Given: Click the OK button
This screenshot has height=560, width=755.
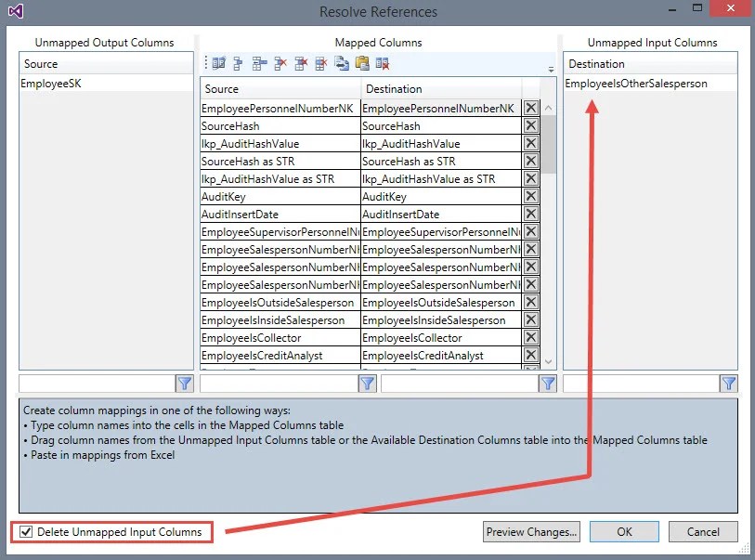Looking at the screenshot, I should pyautogui.click(x=624, y=531).
